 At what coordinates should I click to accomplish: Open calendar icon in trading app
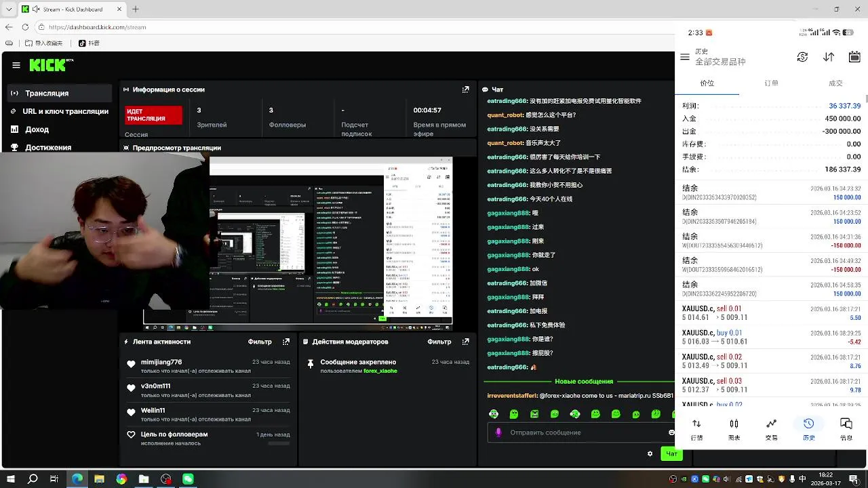pos(854,57)
